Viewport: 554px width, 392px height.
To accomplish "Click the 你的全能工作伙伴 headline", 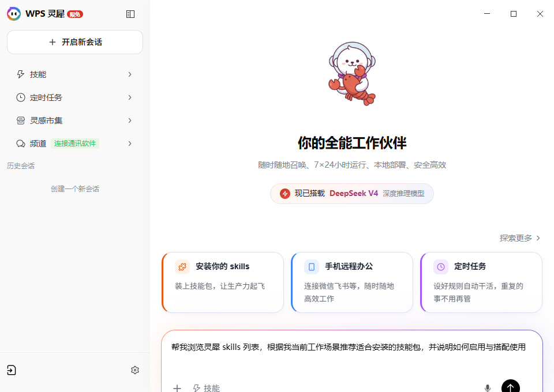I will (x=352, y=143).
